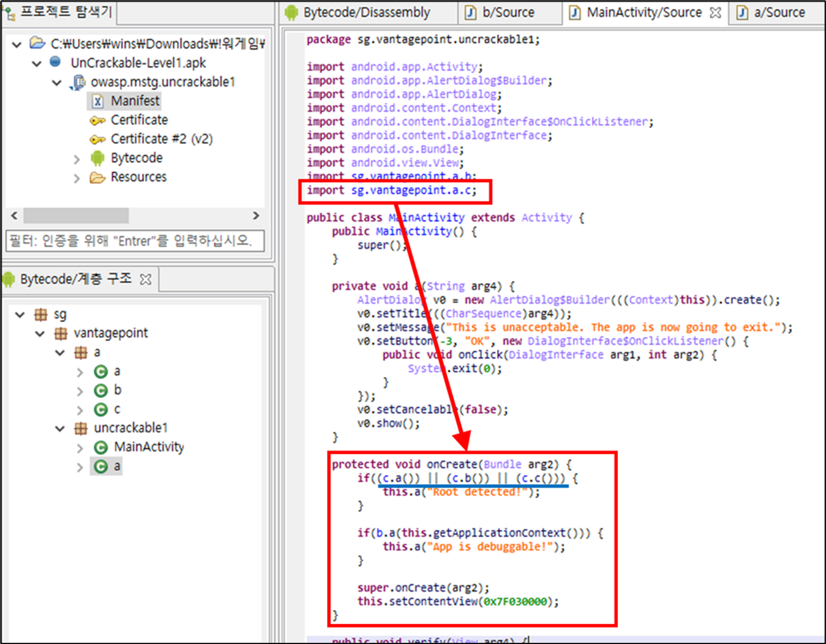Collapse the vantagepoint package node

[40, 333]
